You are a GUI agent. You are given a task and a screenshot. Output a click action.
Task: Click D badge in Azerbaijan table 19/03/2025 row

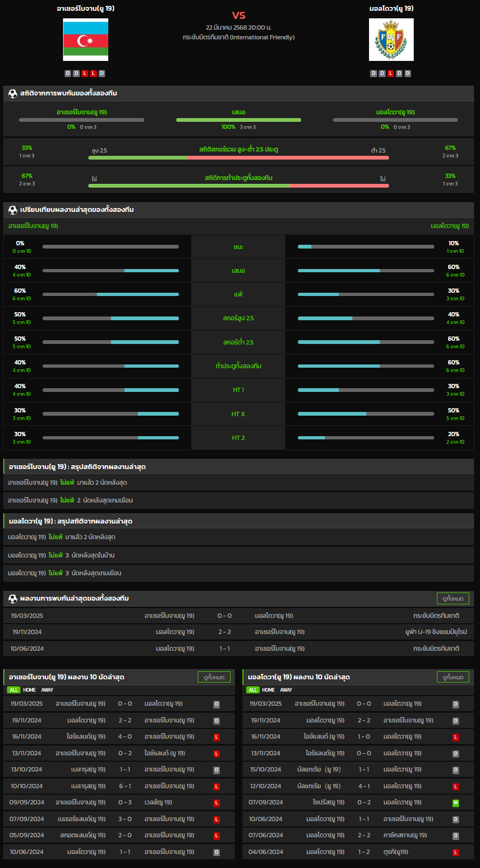pos(217,704)
